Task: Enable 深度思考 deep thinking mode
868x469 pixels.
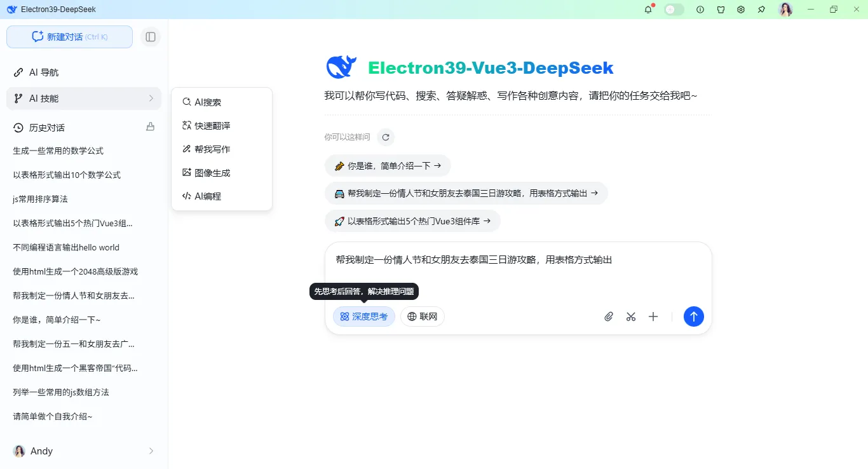Action: [363, 316]
